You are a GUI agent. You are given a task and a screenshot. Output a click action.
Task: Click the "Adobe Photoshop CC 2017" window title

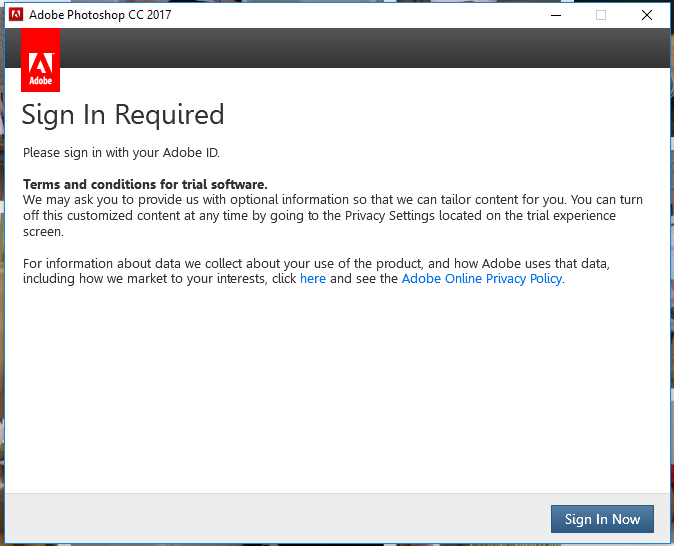(x=100, y=15)
